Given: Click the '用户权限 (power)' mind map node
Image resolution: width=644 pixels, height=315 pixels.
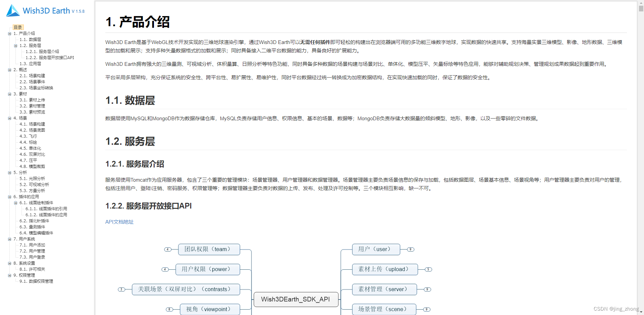Looking at the screenshot, I should pyautogui.click(x=208, y=269).
